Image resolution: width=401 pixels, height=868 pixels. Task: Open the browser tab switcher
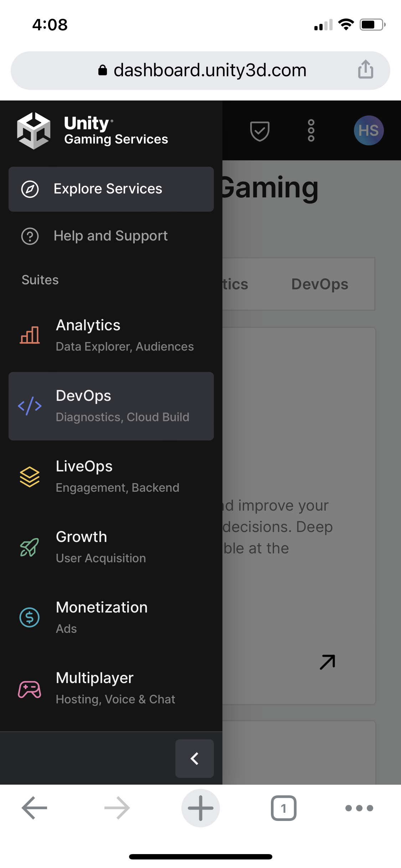click(283, 808)
